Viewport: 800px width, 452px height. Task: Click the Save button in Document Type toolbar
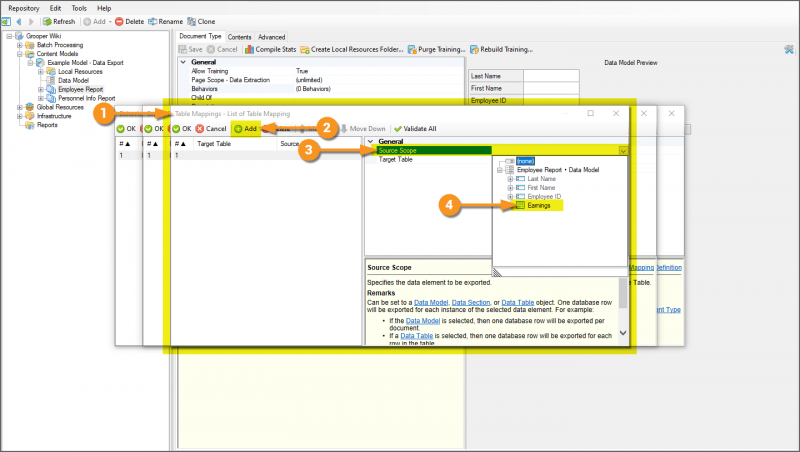(190, 49)
